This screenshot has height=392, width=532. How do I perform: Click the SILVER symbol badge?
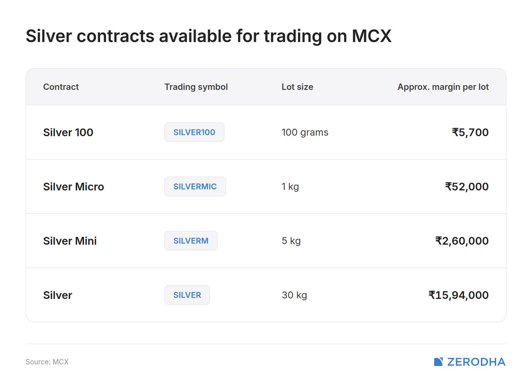[187, 295]
